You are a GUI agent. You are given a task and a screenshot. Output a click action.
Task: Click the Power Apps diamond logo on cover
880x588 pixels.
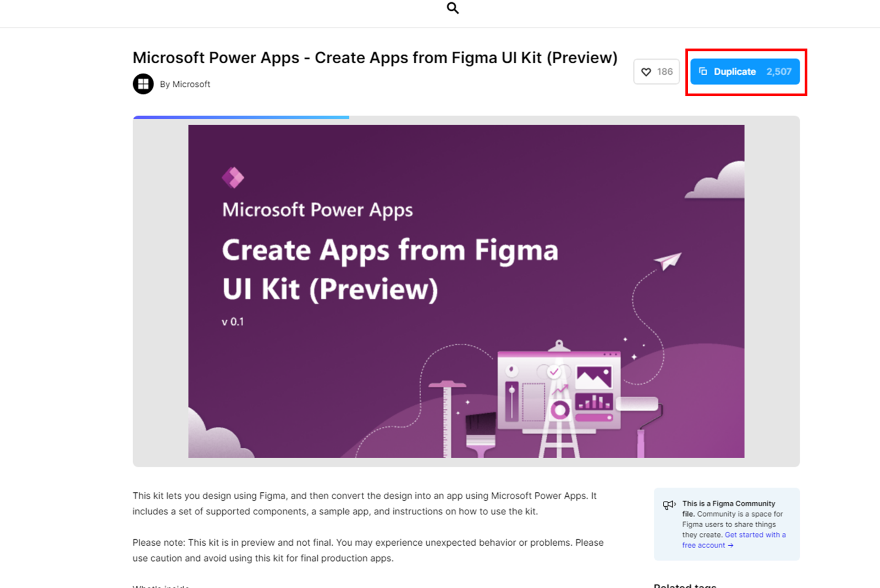(232, 176)
